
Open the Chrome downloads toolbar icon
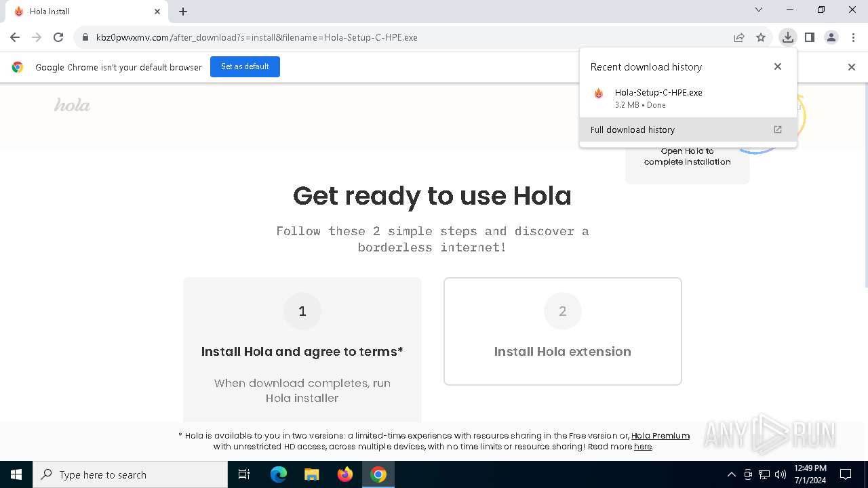(787, 37)
